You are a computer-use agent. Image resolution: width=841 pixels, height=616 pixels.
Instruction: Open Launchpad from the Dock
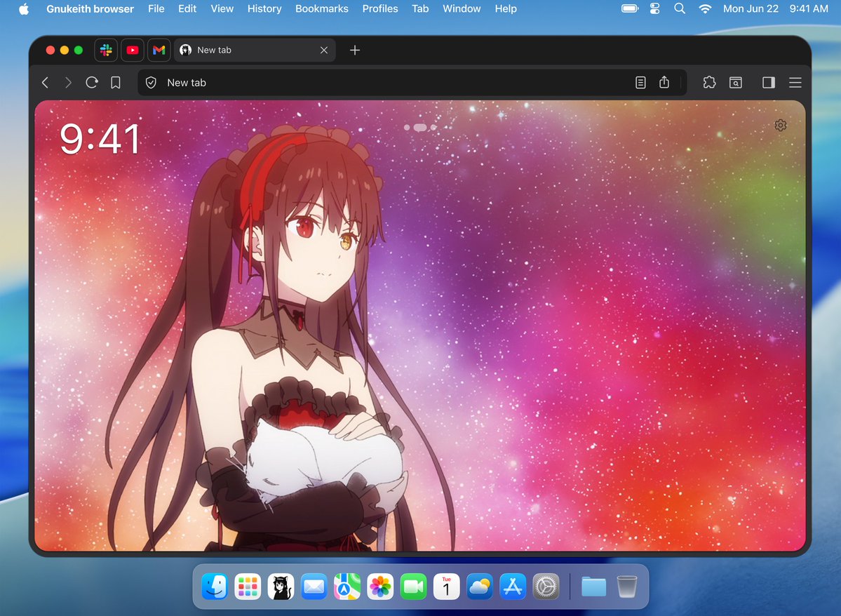click(x=248, y=587)
